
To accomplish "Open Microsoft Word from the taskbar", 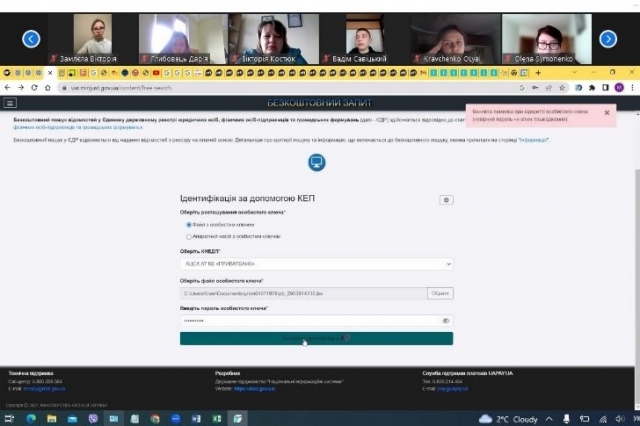I will pos(196,419).
